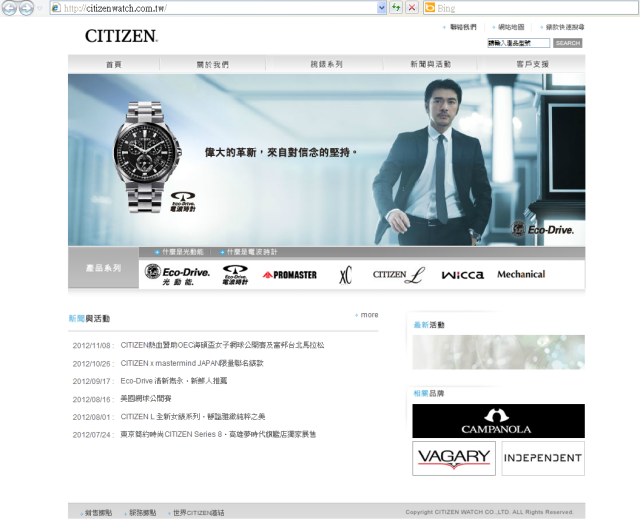Image resolution: width=640 pixels, height=526 pixels.
Task: Open the 什麼是電波時計 link
Action: pos(252,252)
